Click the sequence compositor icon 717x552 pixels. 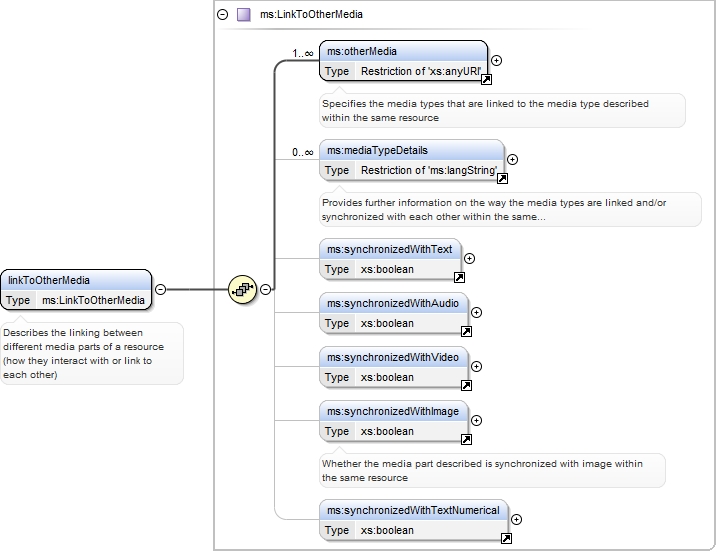tap(242, 289)
